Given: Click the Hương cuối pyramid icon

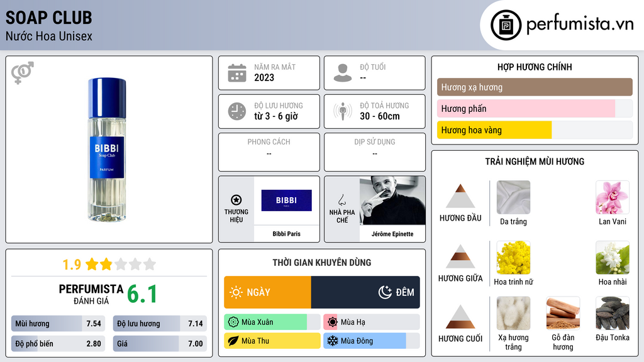Looking at the screenshot, I should pos(460,317).
